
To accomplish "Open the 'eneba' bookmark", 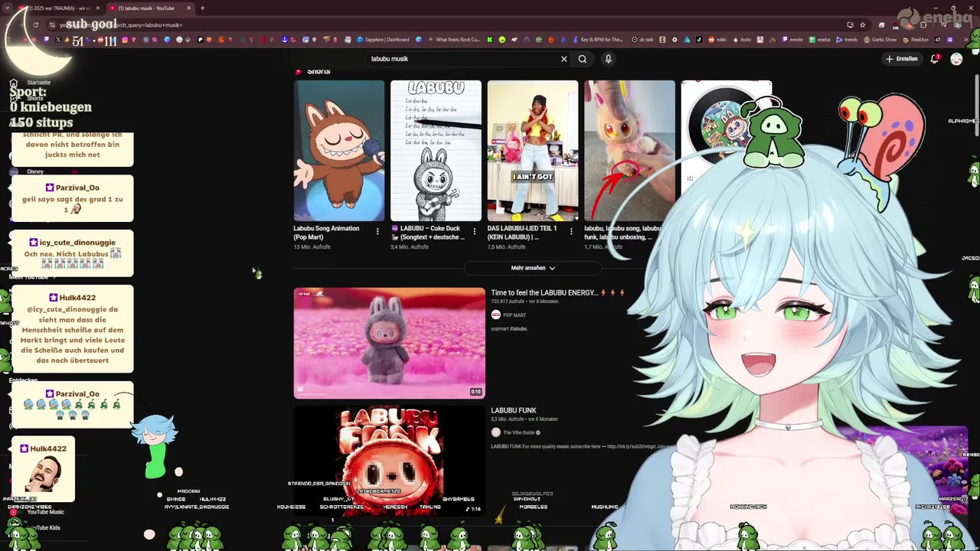I will tap(819, 40).
